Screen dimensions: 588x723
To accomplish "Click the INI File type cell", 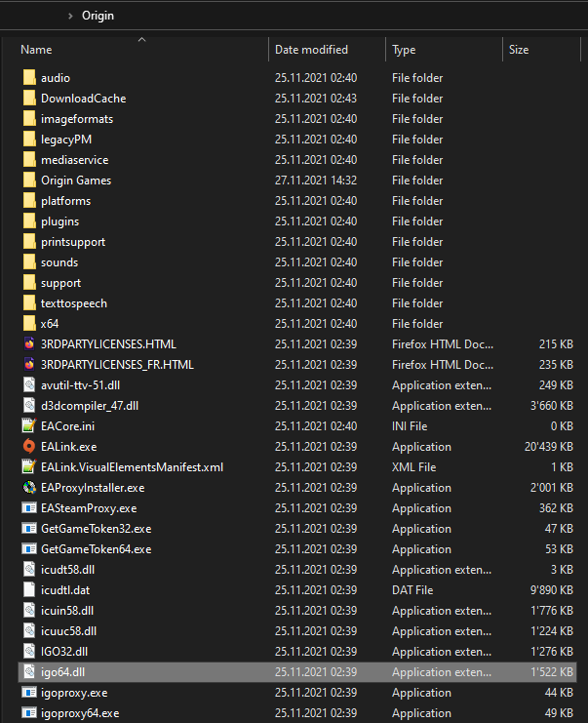I will (x=410, y=426).
